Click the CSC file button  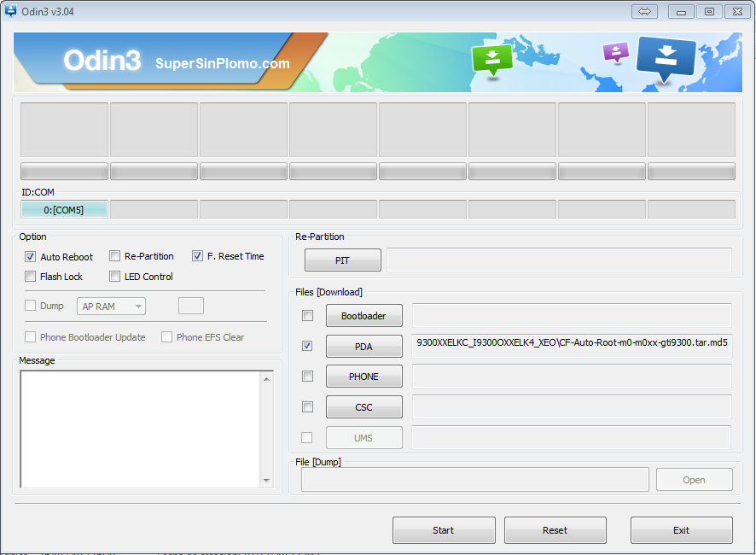click(x=364, y=406)
